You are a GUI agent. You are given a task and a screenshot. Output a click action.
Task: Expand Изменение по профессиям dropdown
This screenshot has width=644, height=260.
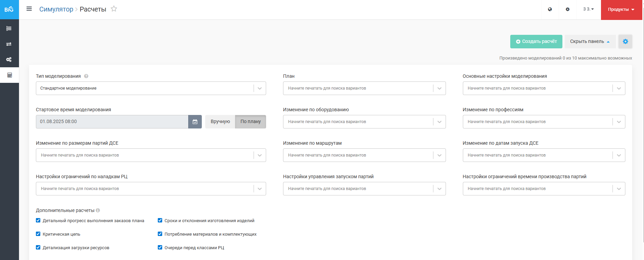[544, 122]
